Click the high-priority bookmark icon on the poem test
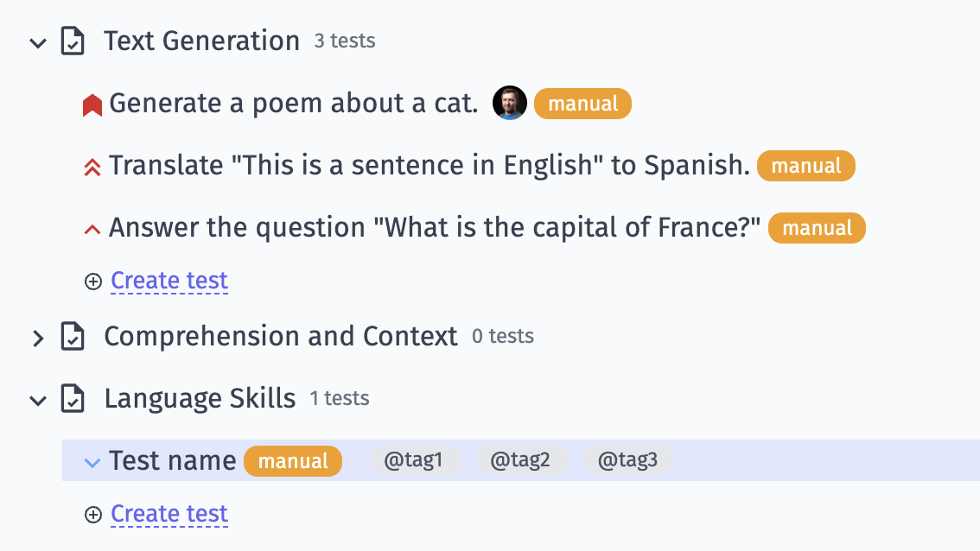Viewport: 980px width, 551px height. pos(92,103)
